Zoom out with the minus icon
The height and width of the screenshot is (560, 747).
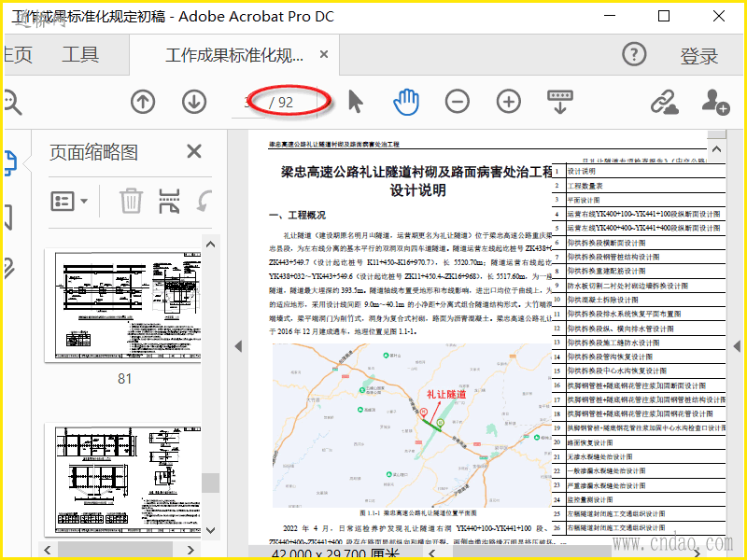(458, 102)
